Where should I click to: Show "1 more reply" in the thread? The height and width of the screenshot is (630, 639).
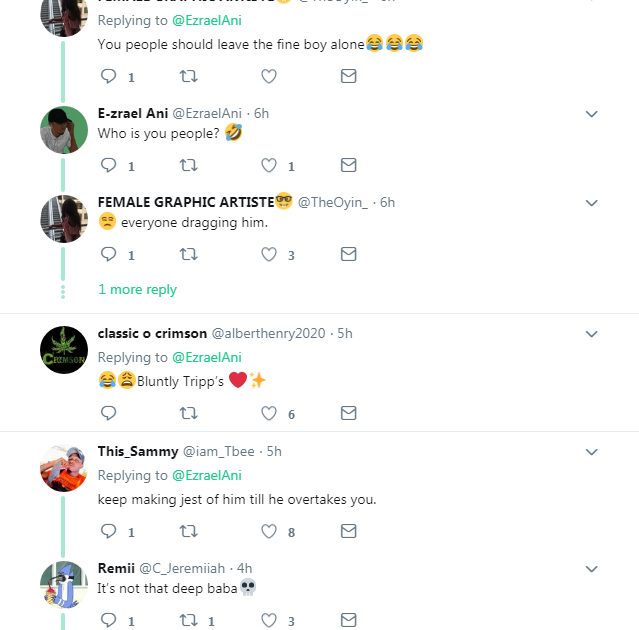coord(137,289)
